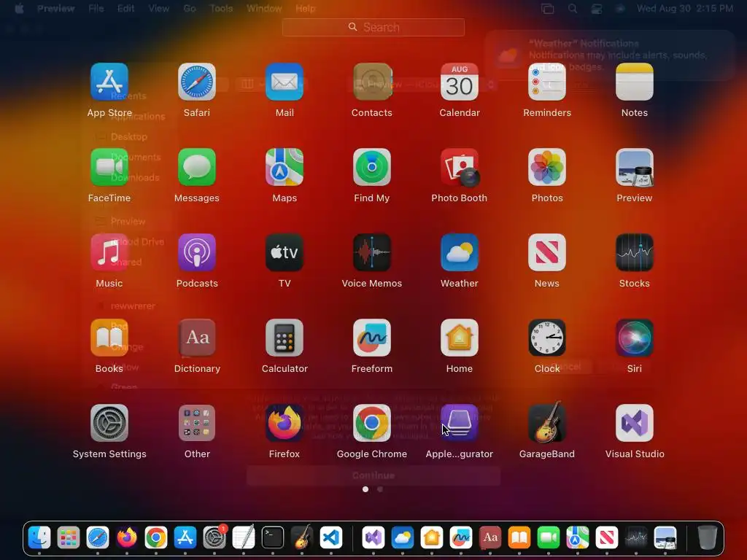Image resolution: width=747 pixels, height=560 pixels.
Task: Launch Dictionary from the Launchpad grid
Action: pos(197,338)
